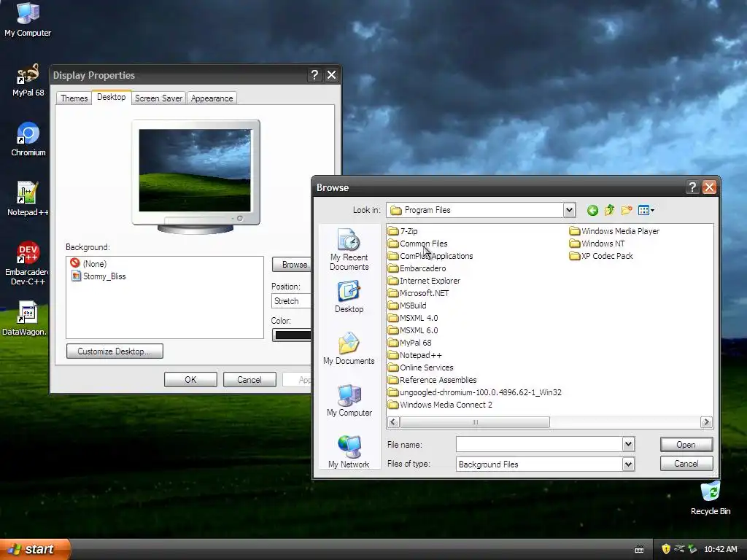This screenshot has width=747, height=560.
Task: Select (None) in Background list
Action: 88,263
